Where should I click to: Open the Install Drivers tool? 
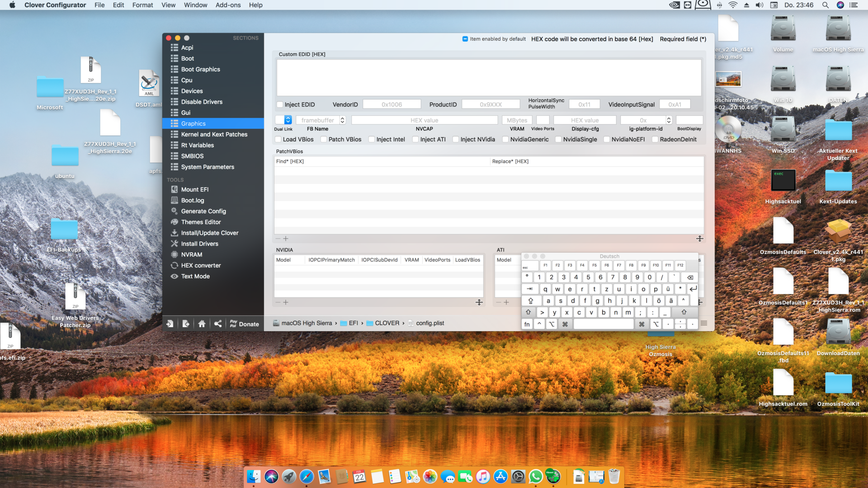tap(199, 244)
